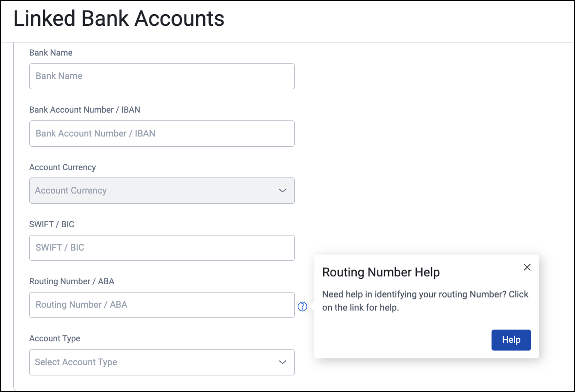Screen dimensions: 575x392
Task: Click the Routing Number / ABA field label
Action: [x=72, y=281]
